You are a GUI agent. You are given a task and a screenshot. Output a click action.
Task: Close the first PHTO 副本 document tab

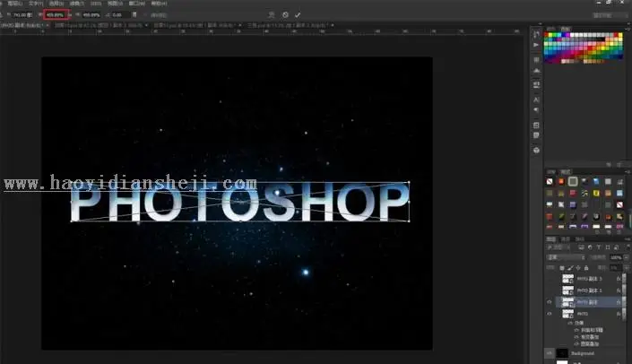(48, 25)
